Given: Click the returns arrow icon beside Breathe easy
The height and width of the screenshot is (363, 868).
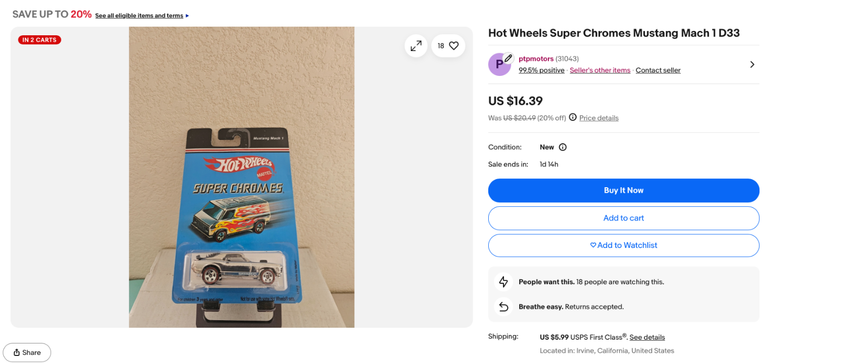Looking at the screenshot, I should click(503, 307).
